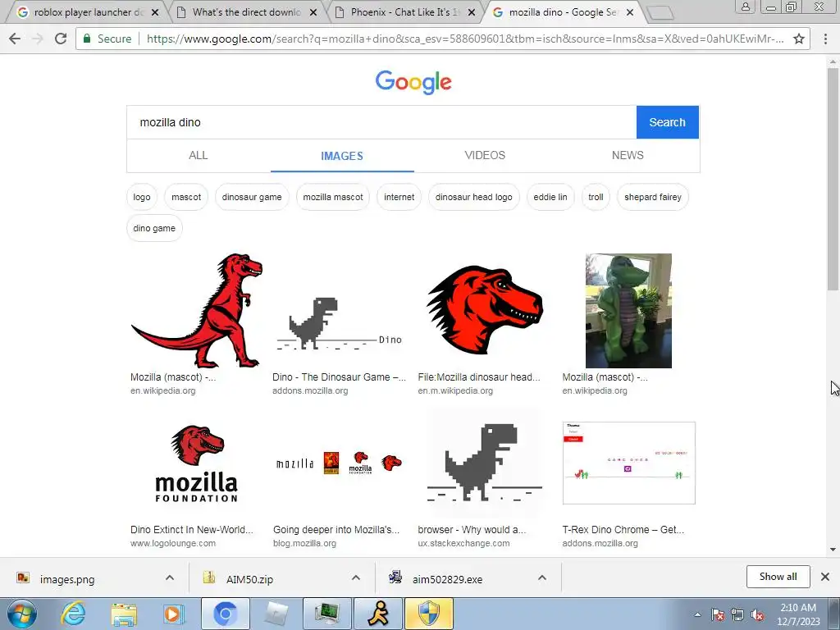Click the page vertical scrollbar thumb
The width and height of the screenshot is (840, 630).
833,180
